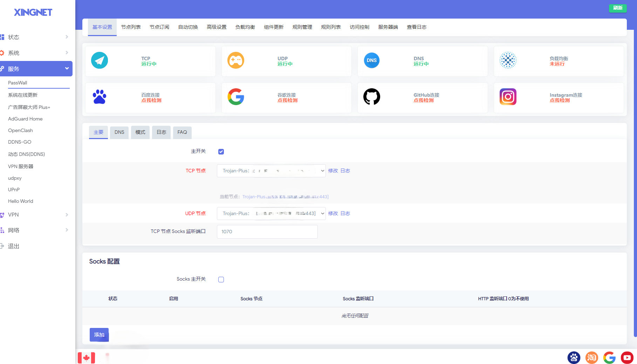This screenshot has height=364, width=637.
Task: Click the blue DNS circle icon
Action: (372, 60)
